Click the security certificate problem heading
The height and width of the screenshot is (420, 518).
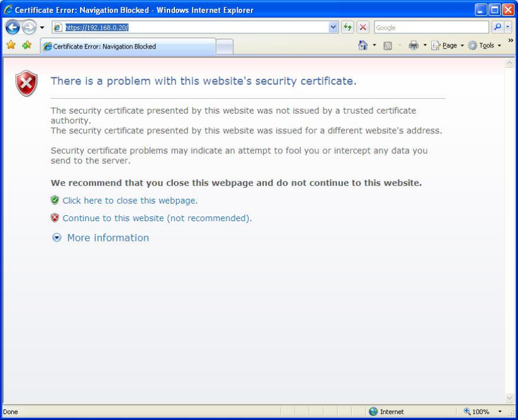pyautogui.click(x=204, y=81)
